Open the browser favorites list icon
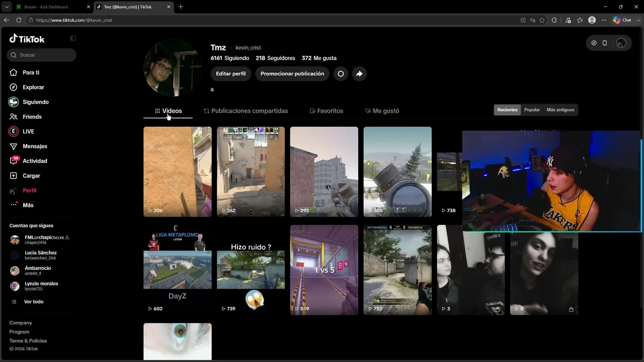Image resolution: width=644 pixels, height=362 pixels. click(x=580, y=20)
